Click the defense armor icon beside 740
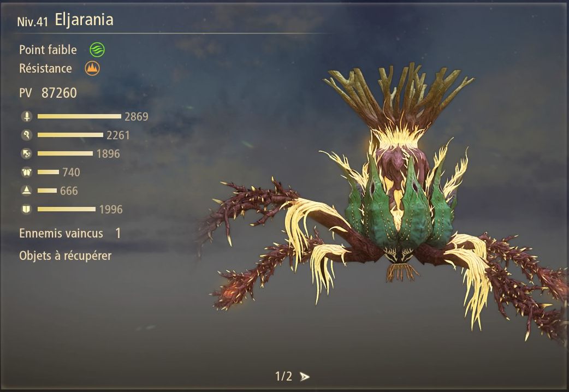Viewport: 569px width, 392px height. pos(27,172)
